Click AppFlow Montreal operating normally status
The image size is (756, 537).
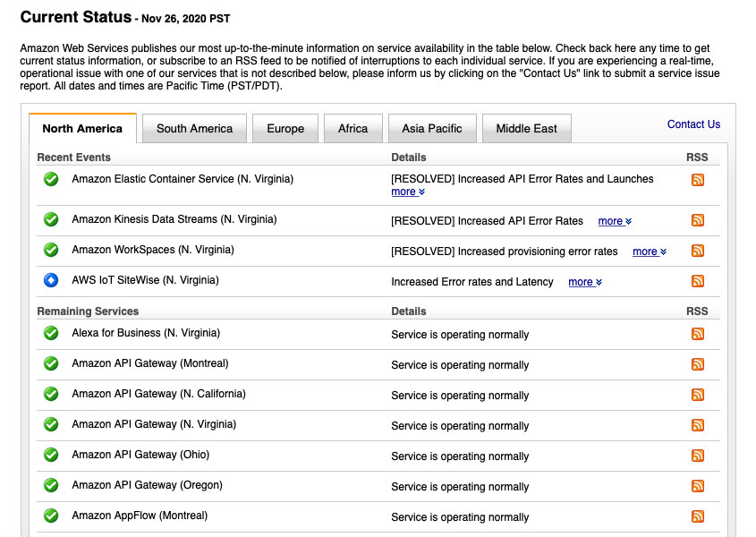click(x=460, y=516)
